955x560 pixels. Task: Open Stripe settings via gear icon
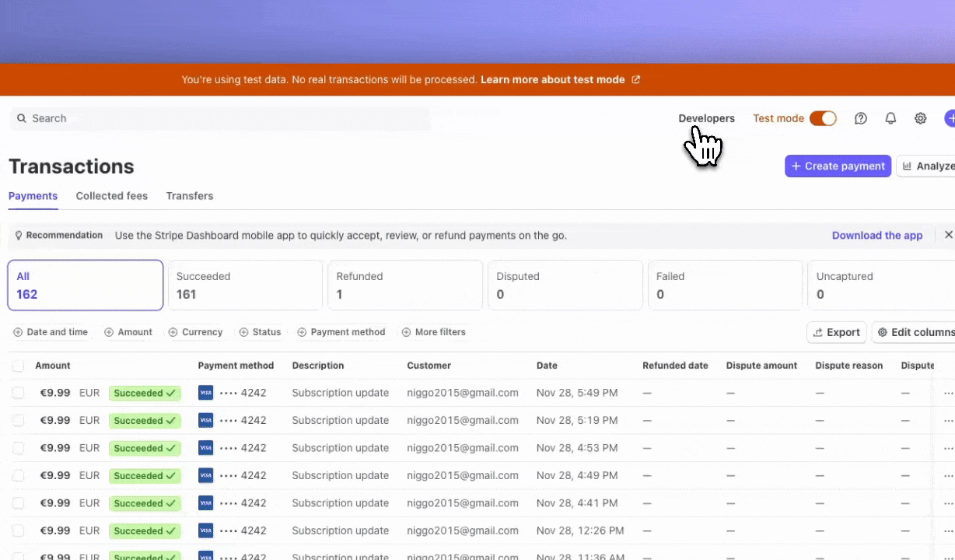point(920,118)
